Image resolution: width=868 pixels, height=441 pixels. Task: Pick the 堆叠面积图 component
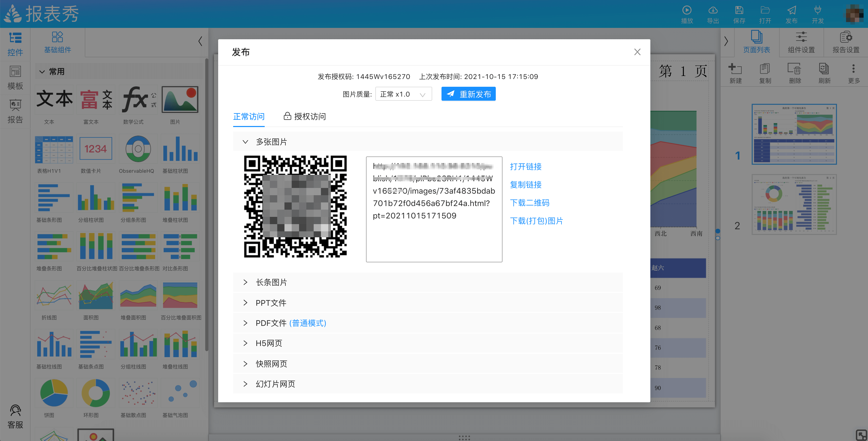[x=138, y=296]
